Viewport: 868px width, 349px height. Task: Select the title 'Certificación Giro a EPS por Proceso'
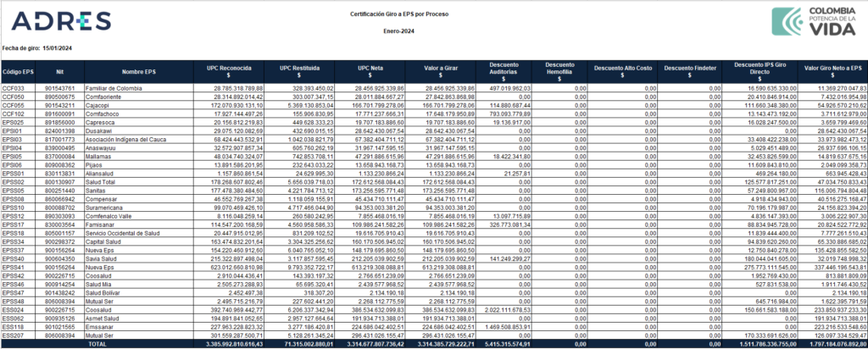[x=399, y=14]
